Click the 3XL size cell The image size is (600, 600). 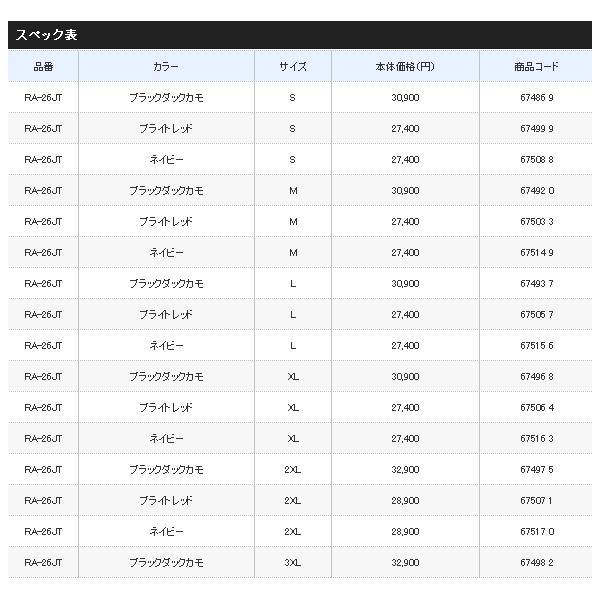click(293, 562)
